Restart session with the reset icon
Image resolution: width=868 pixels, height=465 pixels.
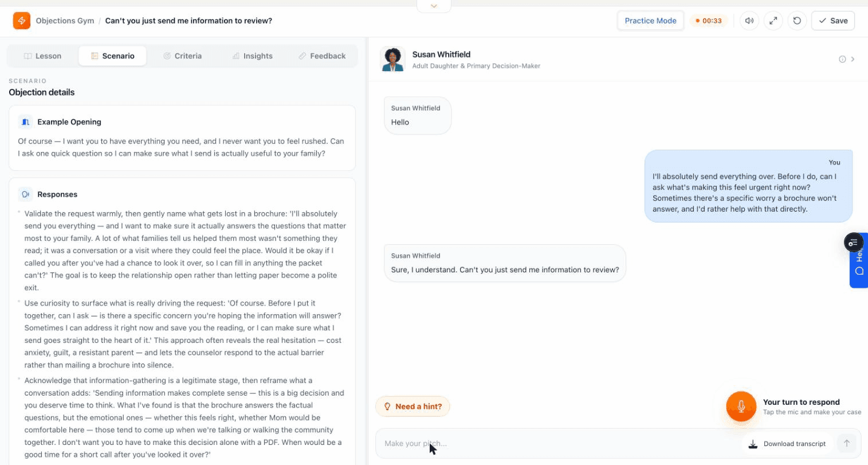[x=797, y=21]
